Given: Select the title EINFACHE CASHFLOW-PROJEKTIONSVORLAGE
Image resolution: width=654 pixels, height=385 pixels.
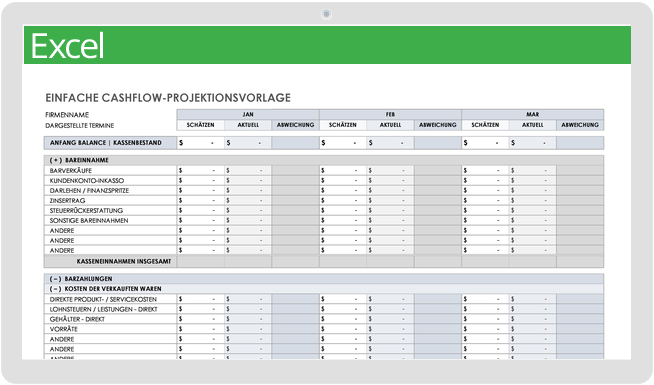Looking at the screenshot, I should [168, 98].
